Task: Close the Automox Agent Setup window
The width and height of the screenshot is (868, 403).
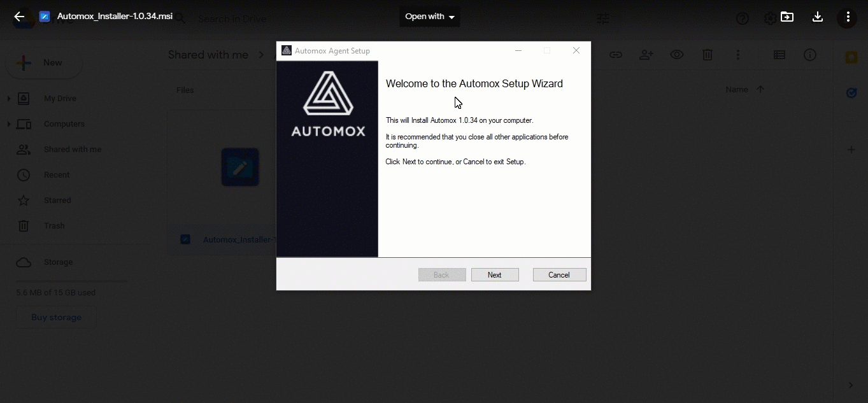Action: point(576,50)
